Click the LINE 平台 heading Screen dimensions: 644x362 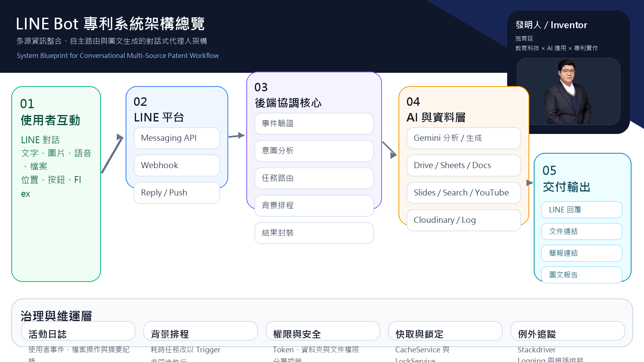click(x=159, y=117)
